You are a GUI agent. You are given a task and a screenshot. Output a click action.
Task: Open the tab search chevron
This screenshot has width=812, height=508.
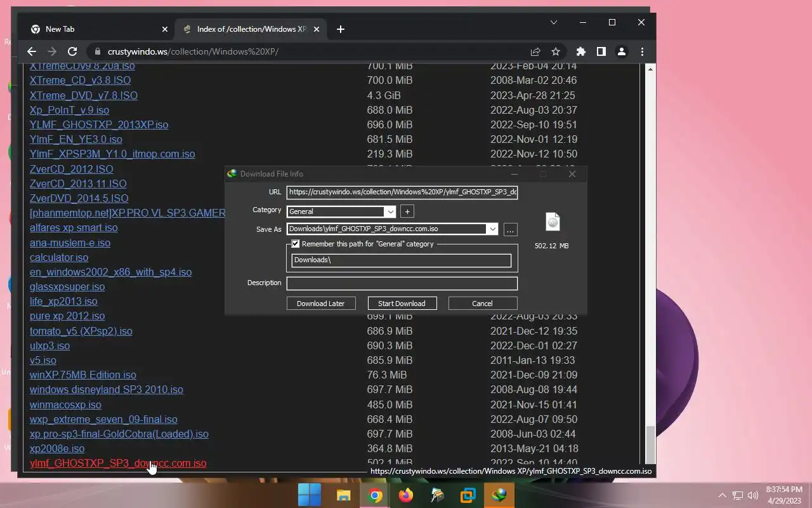553,22
